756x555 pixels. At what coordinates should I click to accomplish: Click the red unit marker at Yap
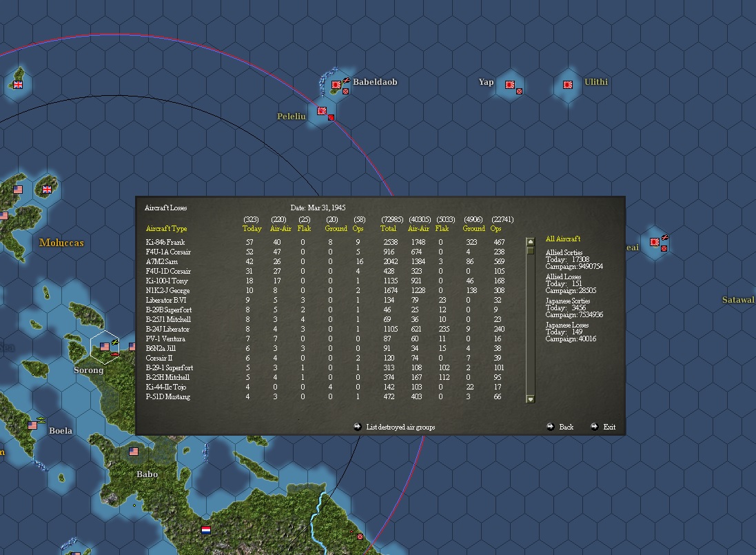519,91
